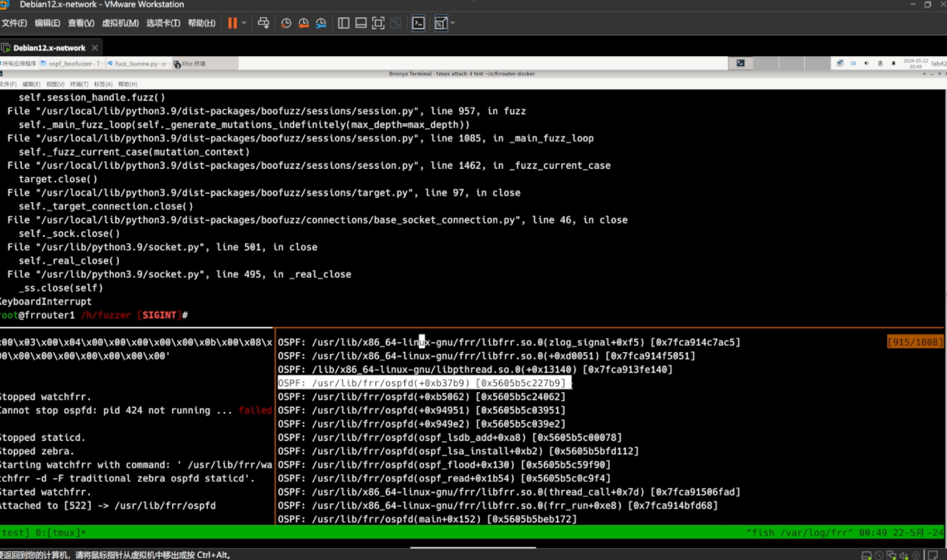The height and width of the screenshot is (560, 947).
Task: Click the volume icon in guest panel tray
Action: pos(866,63)
